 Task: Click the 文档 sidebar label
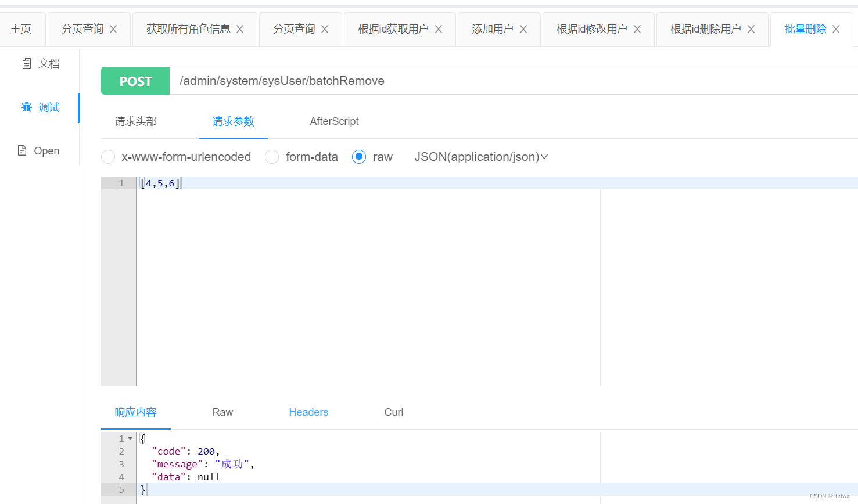(x=49, y=63)
